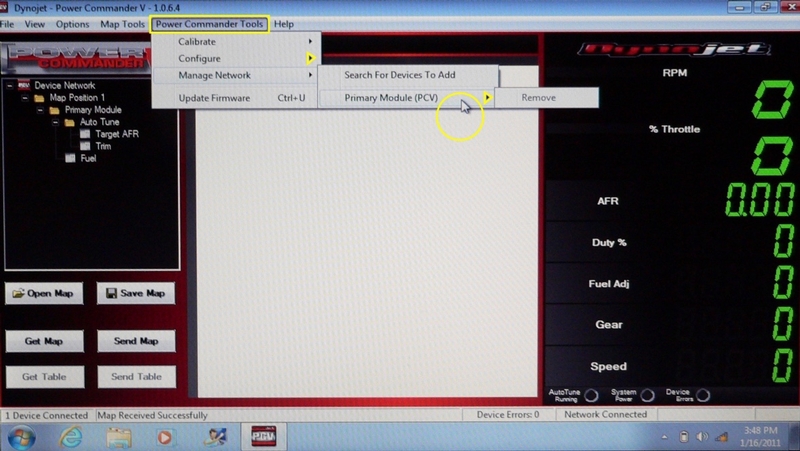The height and width of the screenshot is (451, 800).
Task: Select the Target AFR table icon
Action: point(86,134)
